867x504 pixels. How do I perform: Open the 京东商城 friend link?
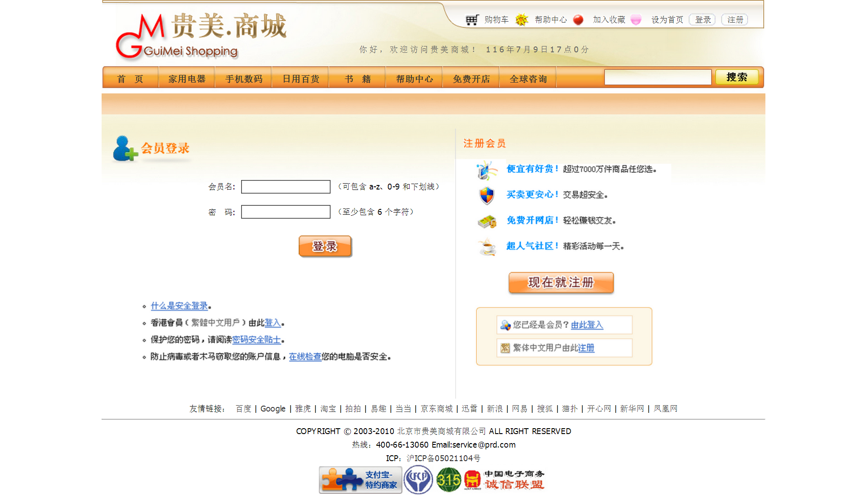(436, 409)
